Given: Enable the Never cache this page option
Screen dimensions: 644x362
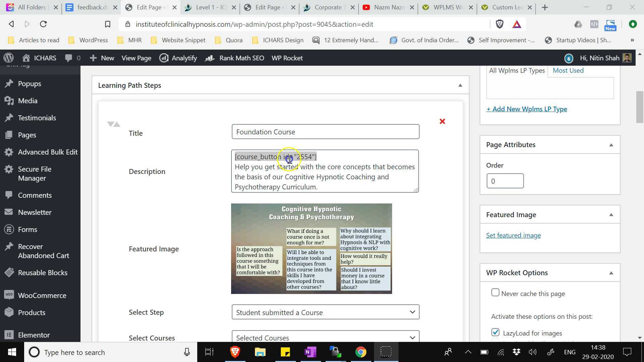Looking at the screenshot, I should pos(495,292).
